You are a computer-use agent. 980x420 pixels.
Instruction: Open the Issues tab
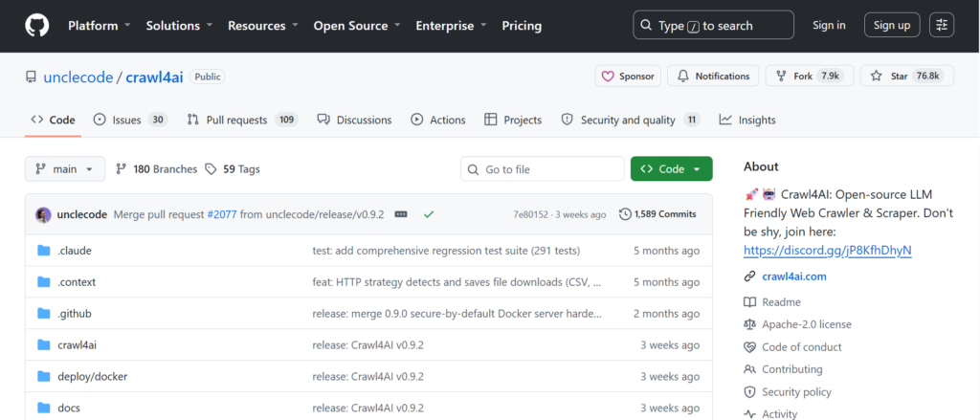[x=130, y=120]
